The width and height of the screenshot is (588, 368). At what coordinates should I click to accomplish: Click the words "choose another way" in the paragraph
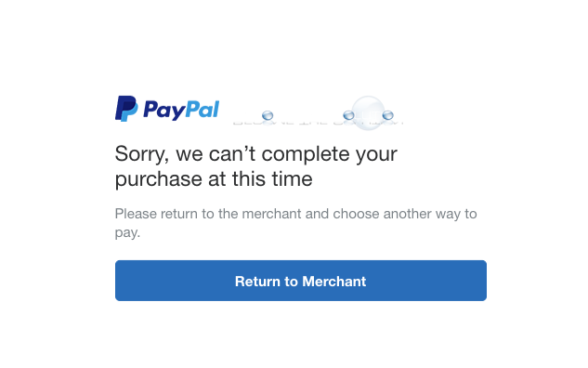point(397,215)
